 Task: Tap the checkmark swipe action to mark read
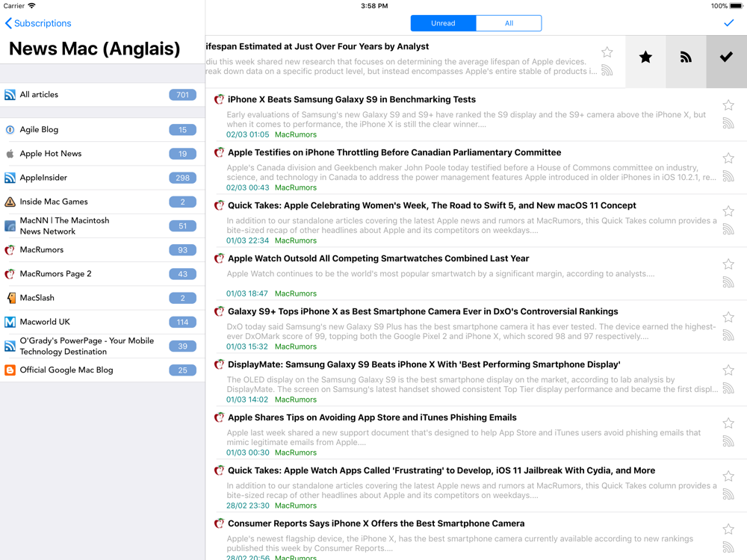tap(726, 57)
